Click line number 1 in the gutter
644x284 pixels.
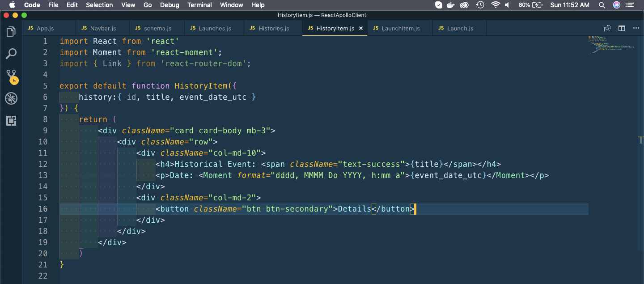tap(45, 41)
